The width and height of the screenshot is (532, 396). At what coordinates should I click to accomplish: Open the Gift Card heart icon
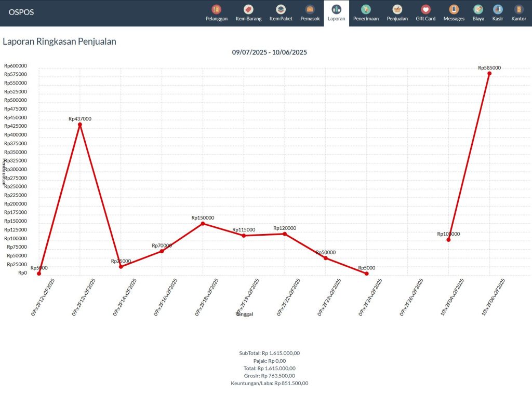pos(425,9)
